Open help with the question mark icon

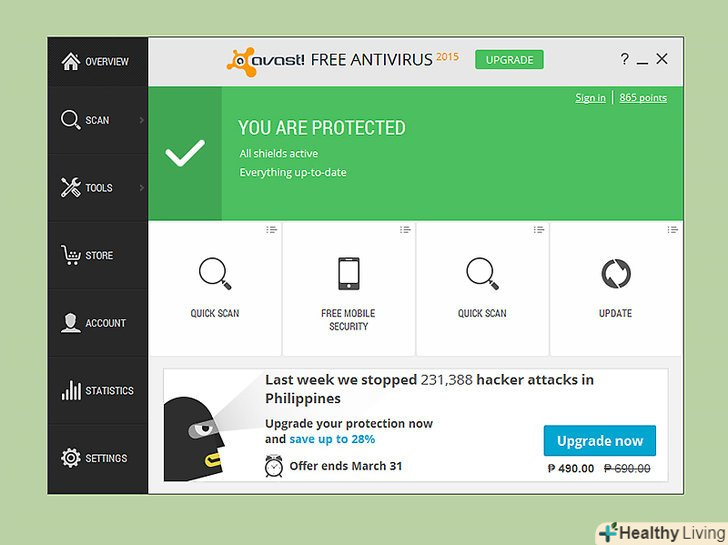coord(624,59)
